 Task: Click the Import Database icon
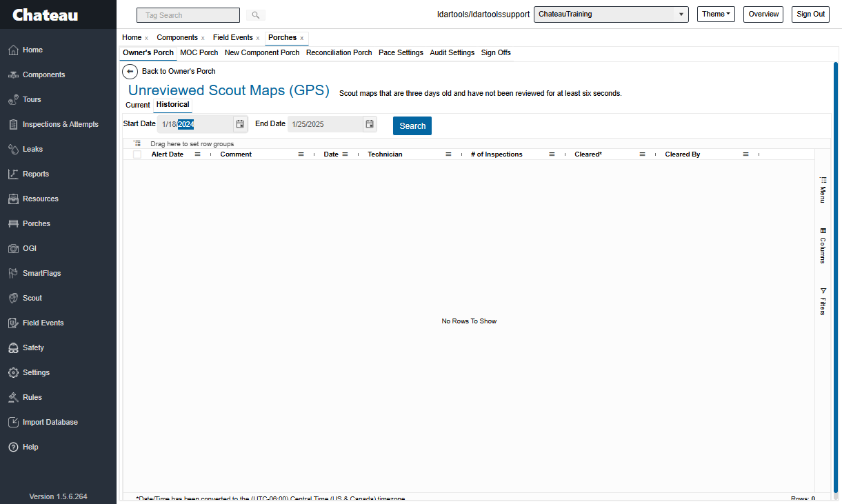(x=13, y=422)
